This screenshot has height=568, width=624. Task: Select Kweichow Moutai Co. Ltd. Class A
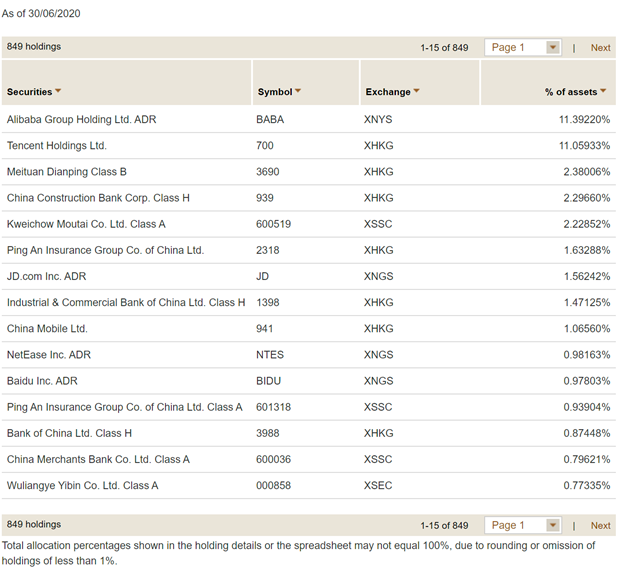point(86,224)
